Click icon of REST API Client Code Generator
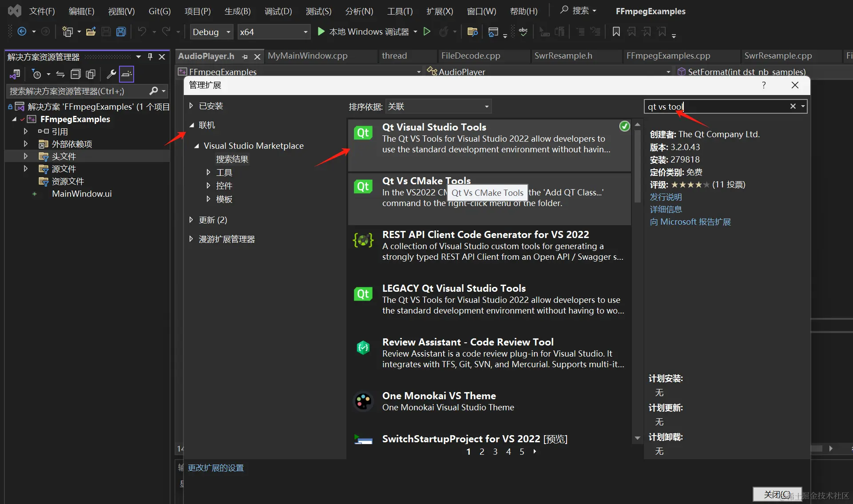The image size is (853, 504). (363, 240)
